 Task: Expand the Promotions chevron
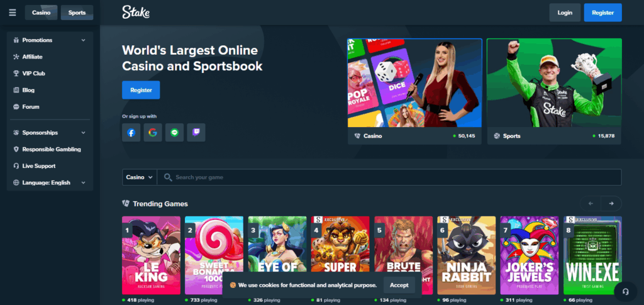84,40
